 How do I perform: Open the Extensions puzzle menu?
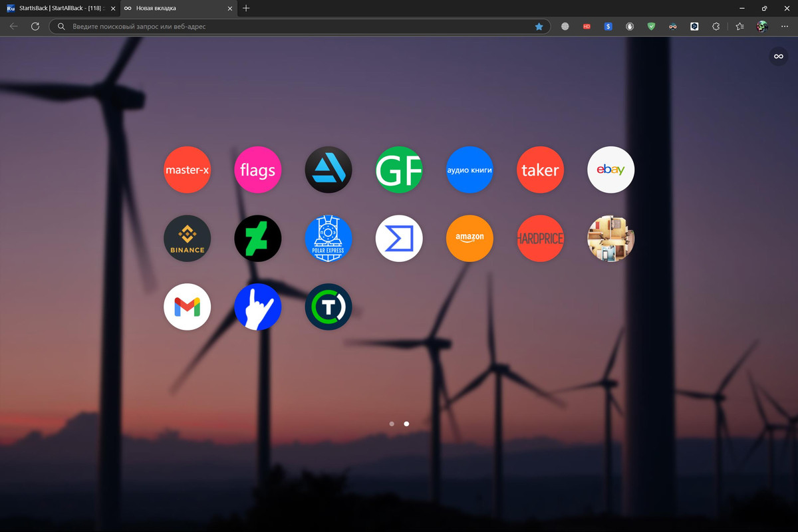716,27
